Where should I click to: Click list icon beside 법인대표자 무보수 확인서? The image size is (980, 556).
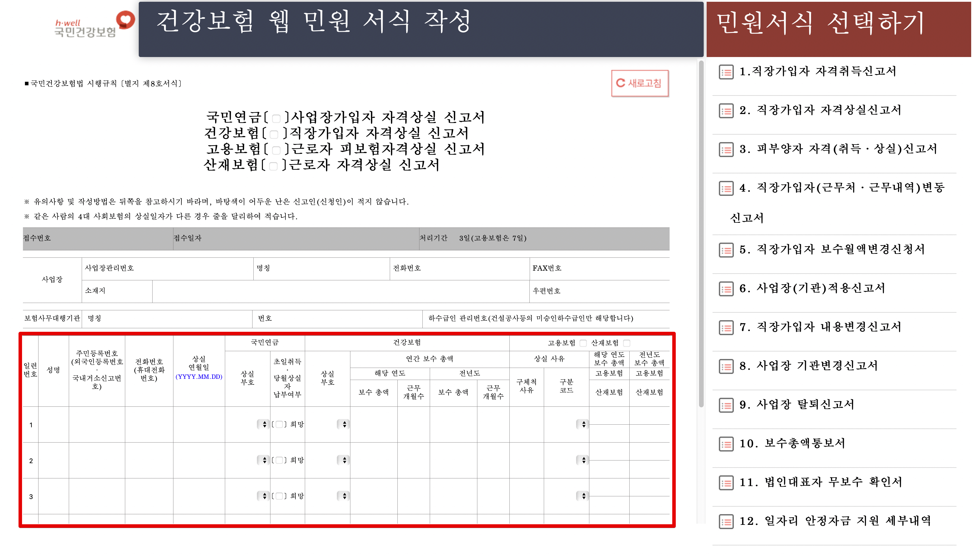(x=726, y=483)
